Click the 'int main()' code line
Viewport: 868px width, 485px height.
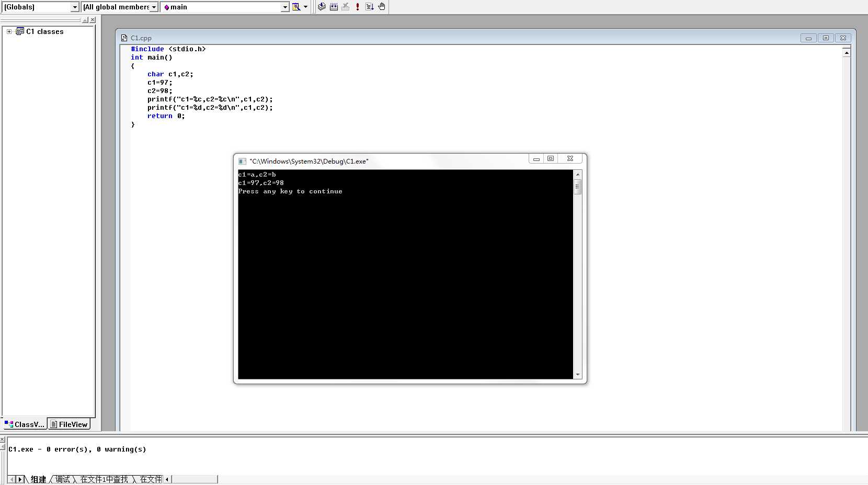click(152, 57)
